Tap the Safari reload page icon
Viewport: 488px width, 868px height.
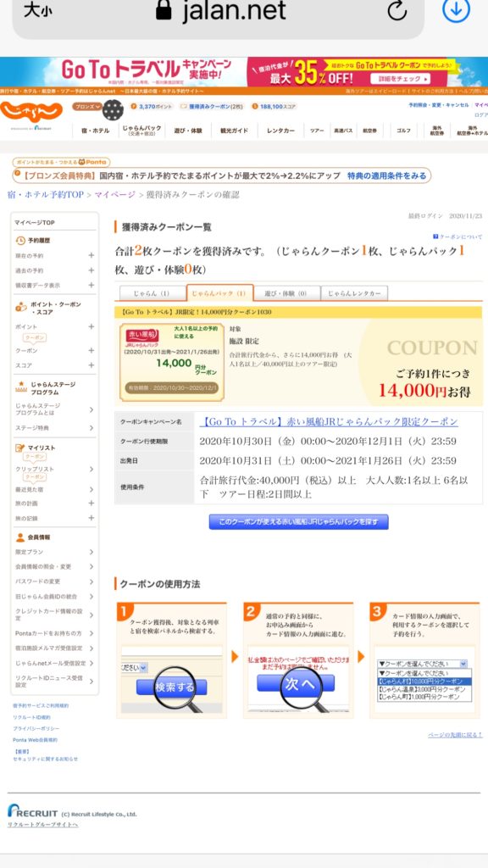(396, 10)
